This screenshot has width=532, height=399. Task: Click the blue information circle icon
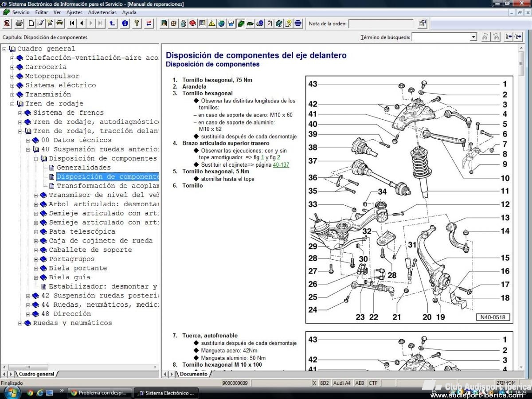pyautogui.click(x=125, y=23)
